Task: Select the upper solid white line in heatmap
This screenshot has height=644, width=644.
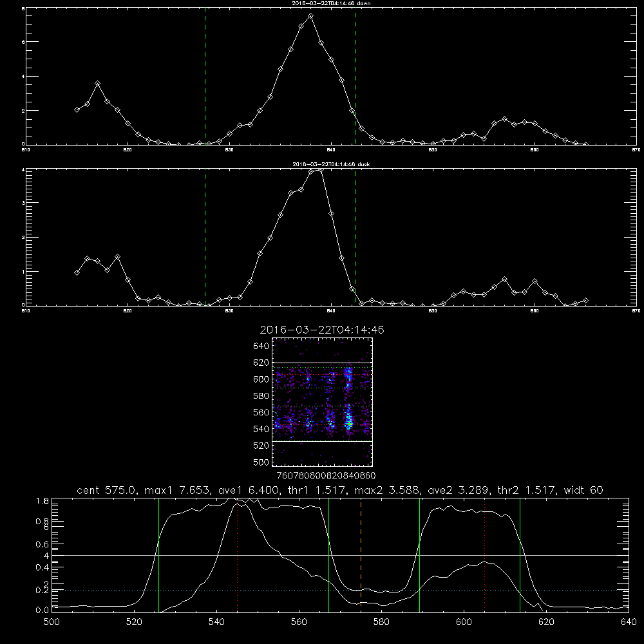Action: pos(322,363)
